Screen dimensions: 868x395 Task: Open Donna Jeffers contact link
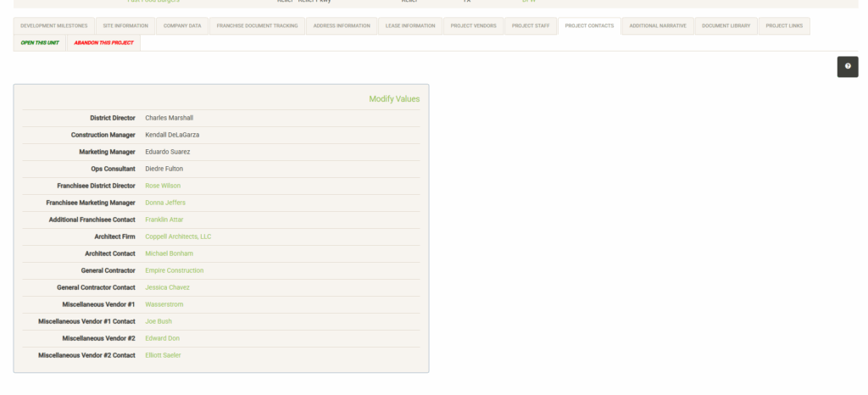[x=165, y=203]
